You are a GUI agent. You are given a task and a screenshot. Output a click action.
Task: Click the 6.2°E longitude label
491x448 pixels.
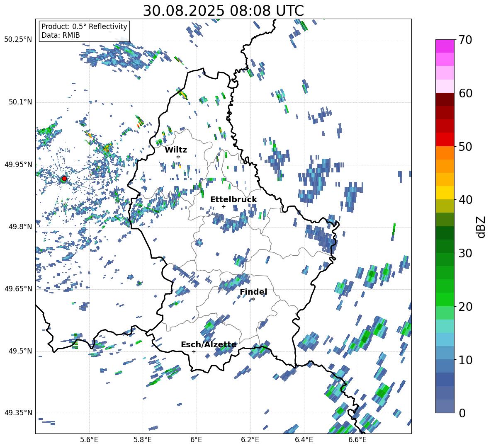point(250,440)
